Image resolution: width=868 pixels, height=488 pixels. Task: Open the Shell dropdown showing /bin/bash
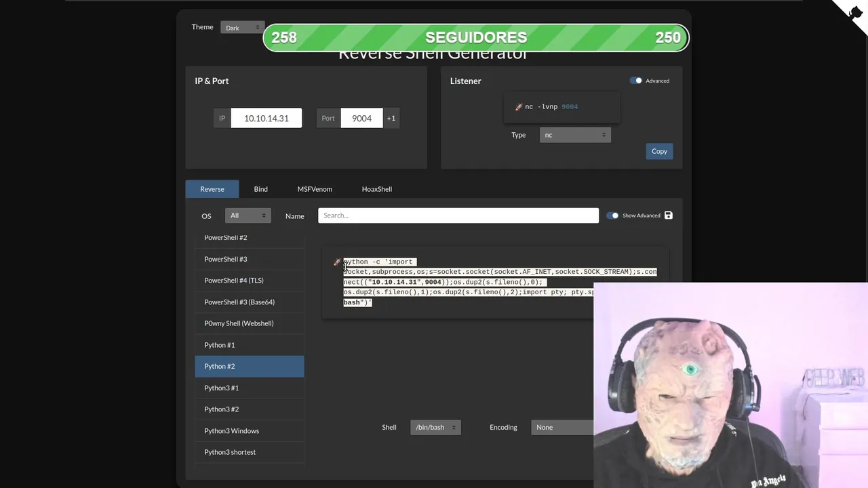click(x=435, y=427)
